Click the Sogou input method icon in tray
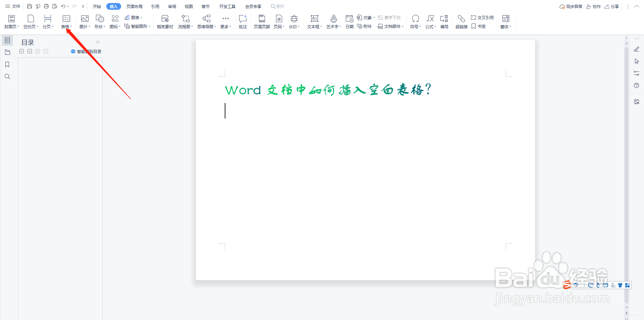644x320 pixels. pyautogui.click(x=567, y=285)
